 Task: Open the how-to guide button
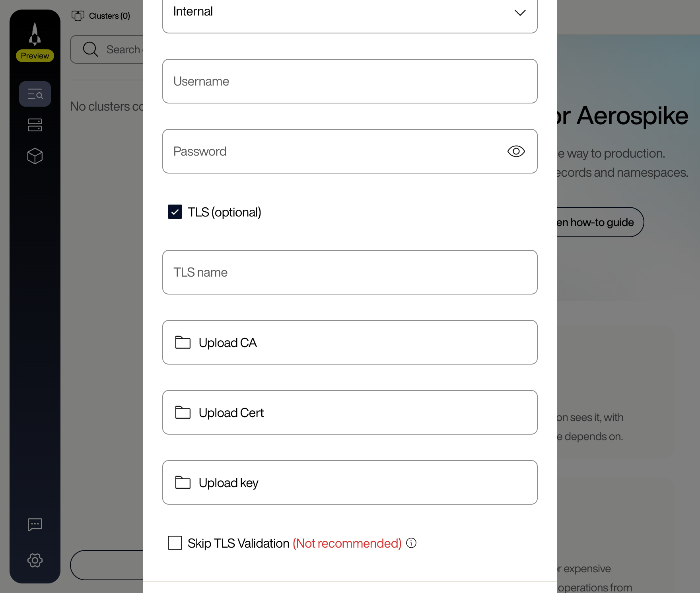[x=600, y=222]
